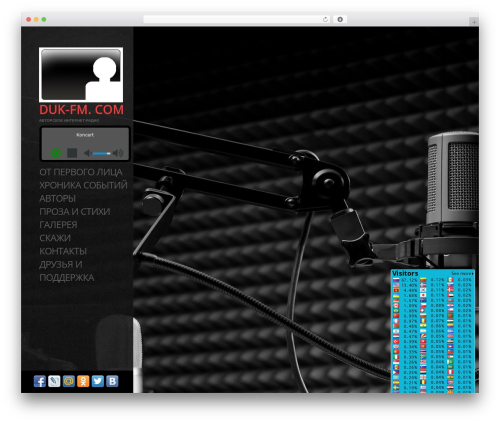This screenshot has width=500, height=423.
Task: Open the АВТОРЫ section
Action: tap(58, 199)
